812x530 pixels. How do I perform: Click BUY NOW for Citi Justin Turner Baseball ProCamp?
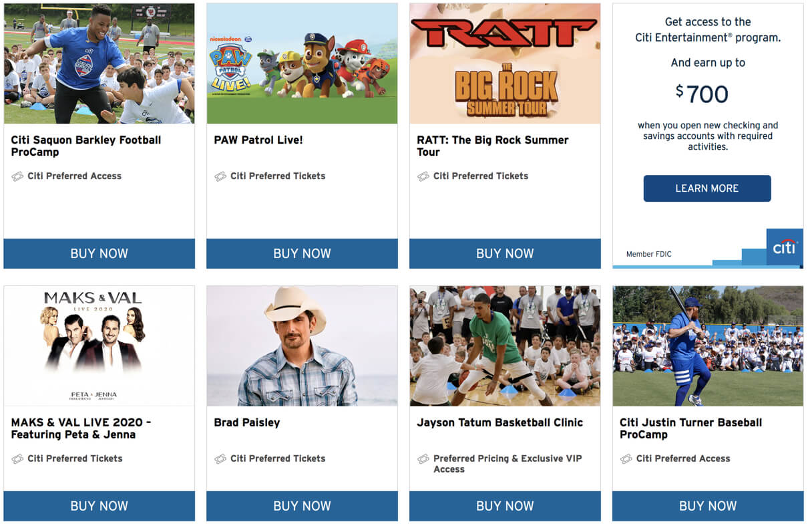tap(708, 507)
